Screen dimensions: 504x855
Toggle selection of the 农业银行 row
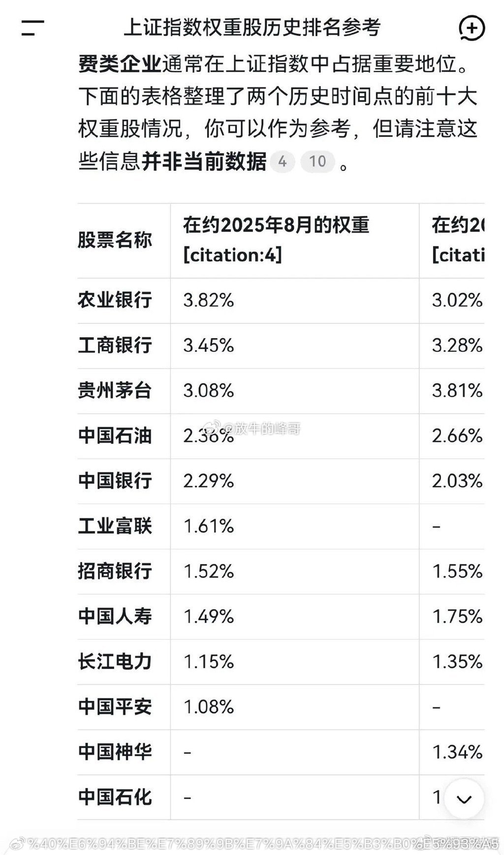pos(114,301)
